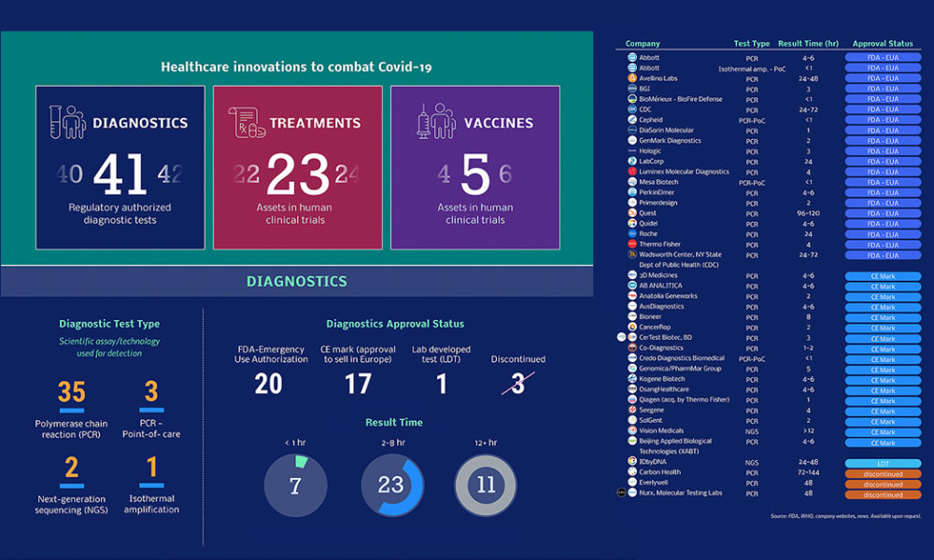
Task: Select the Credo Diagnostics Biomedical company name
Action: point(682,358)
